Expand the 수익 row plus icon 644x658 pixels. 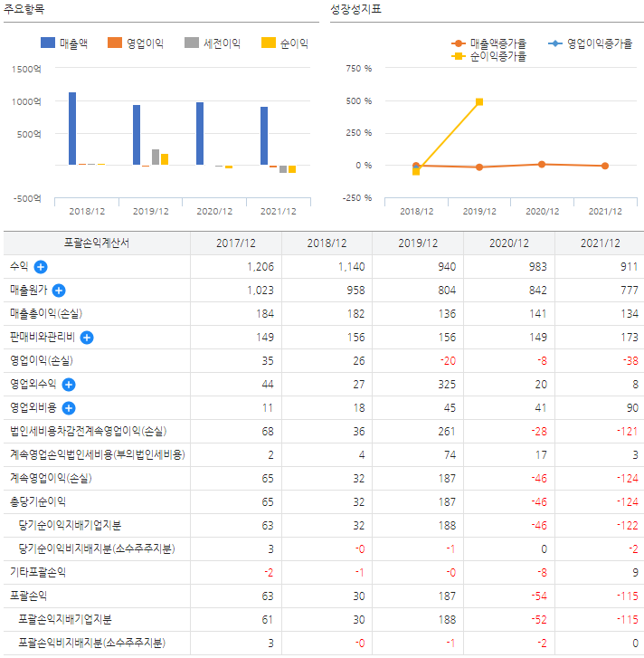coord(41,267)
